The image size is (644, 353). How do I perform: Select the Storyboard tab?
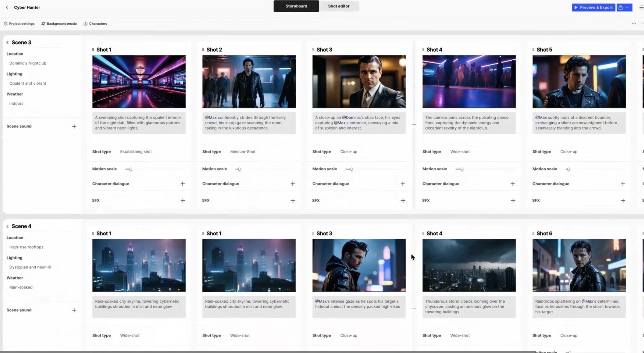pos(296,6)
